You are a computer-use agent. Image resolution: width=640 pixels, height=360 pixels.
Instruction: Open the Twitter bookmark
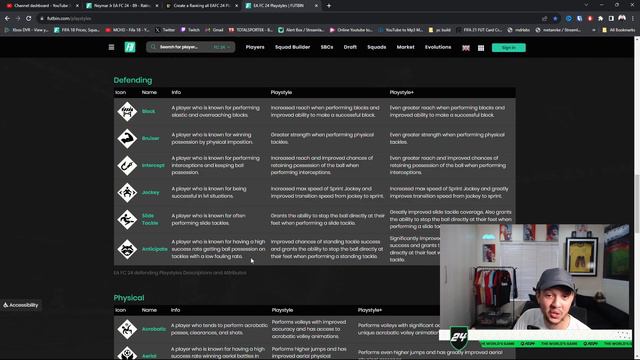[165, 30]
